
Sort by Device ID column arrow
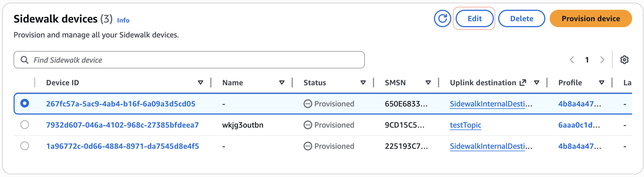(201, 83)
